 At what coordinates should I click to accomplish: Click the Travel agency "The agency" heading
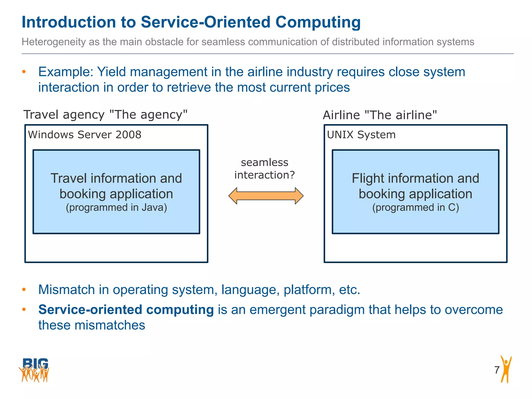105,115
